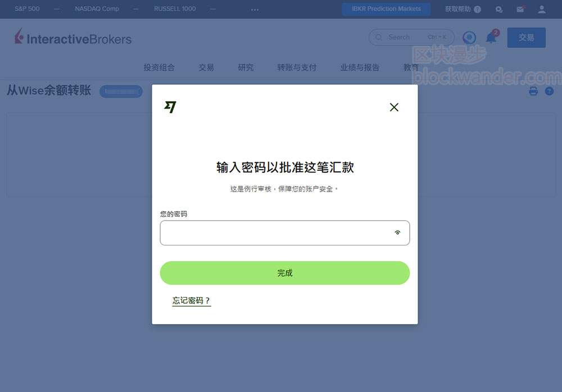Open the notifications bell icon

click(491, 38)
